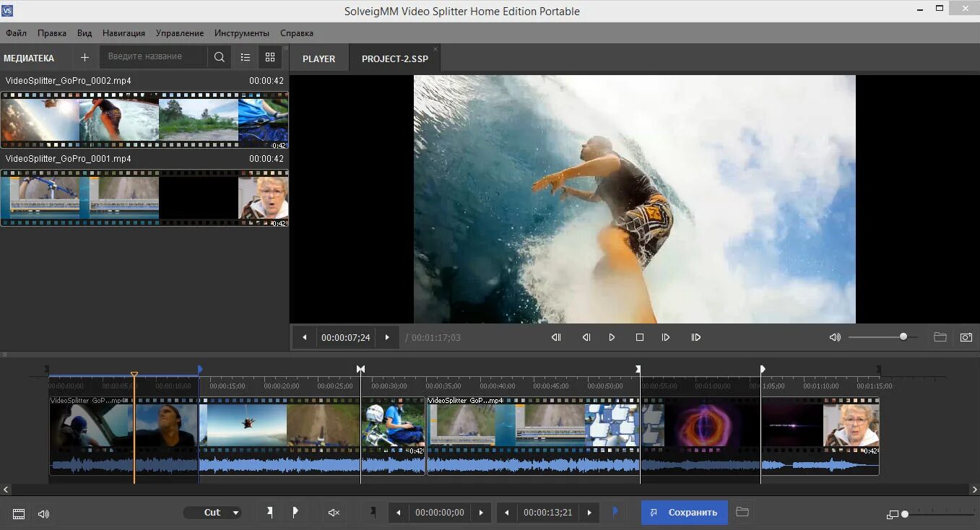Open the Навигация menu
Viewport: 980px width, 530px height.
123,33
